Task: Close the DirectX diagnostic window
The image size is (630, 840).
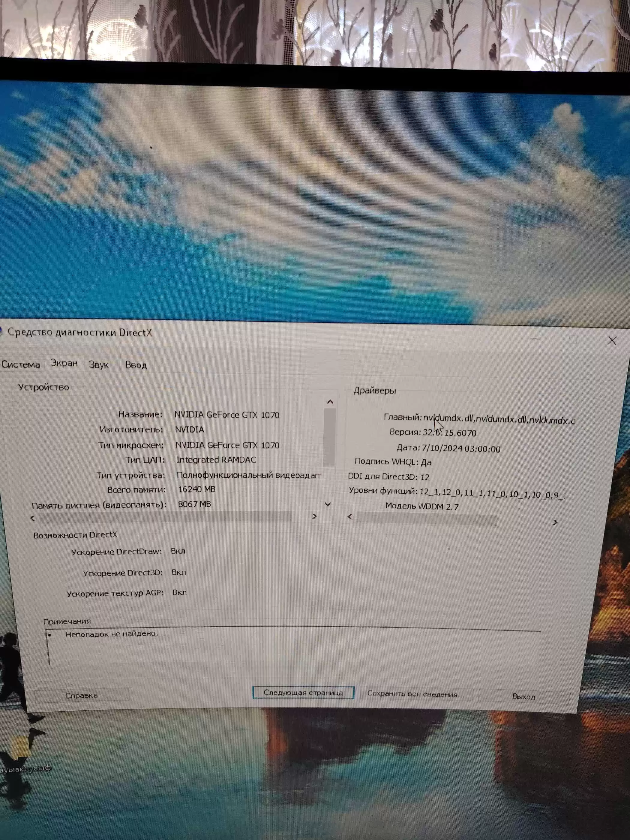Action: [612, 340]
